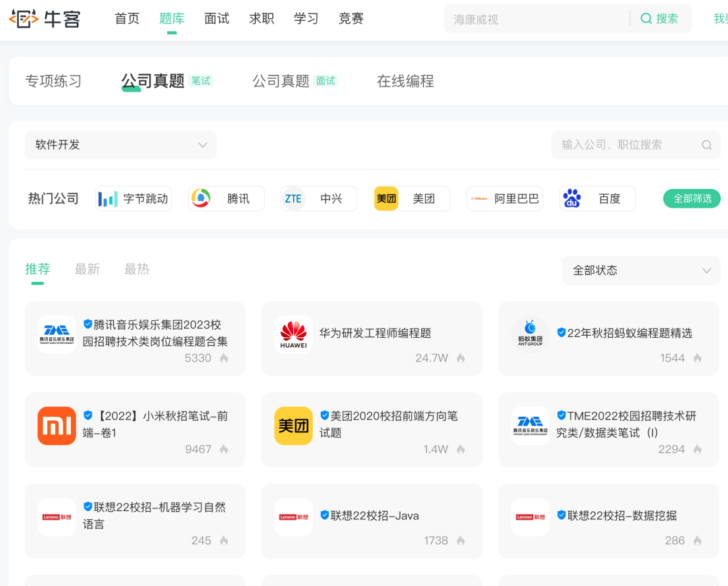Screen dimensions: 728x586
Task: Click the Xiaomi MI logo
Action: [57, 426]
